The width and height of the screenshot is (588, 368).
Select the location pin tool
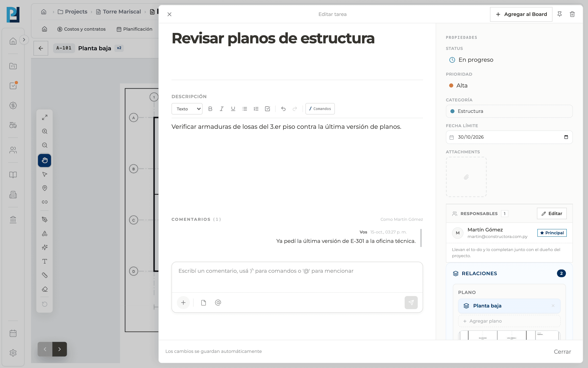click(45, 188)
